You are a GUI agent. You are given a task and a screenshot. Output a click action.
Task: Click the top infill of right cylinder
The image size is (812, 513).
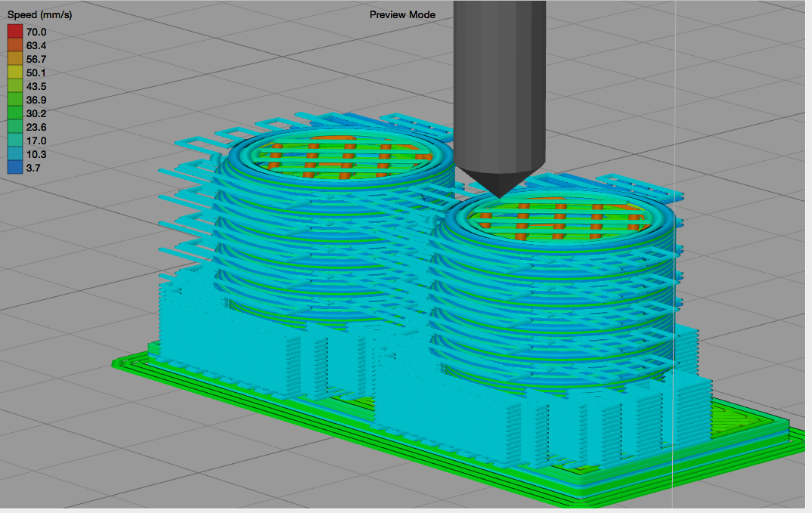click(x=560, y=218)
